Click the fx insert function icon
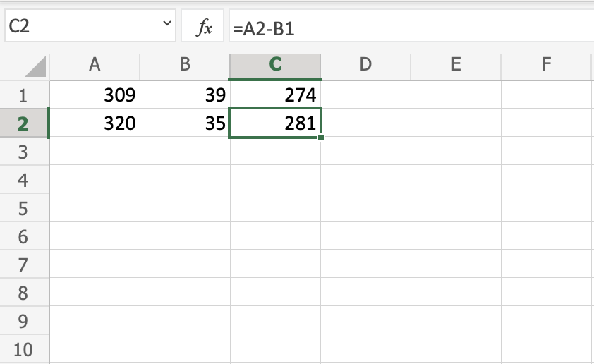 click(x=204, y=28)
